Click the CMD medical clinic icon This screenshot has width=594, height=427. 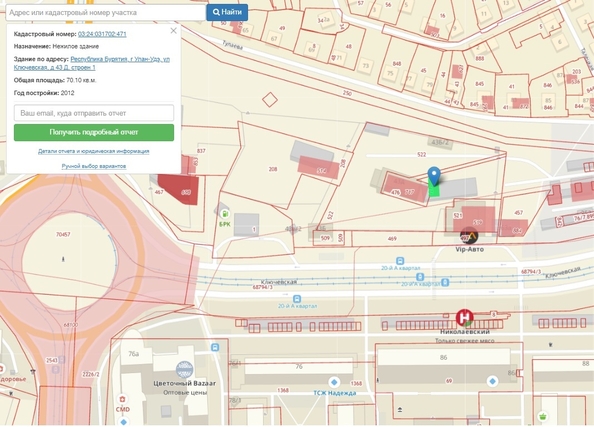point(122,399)
